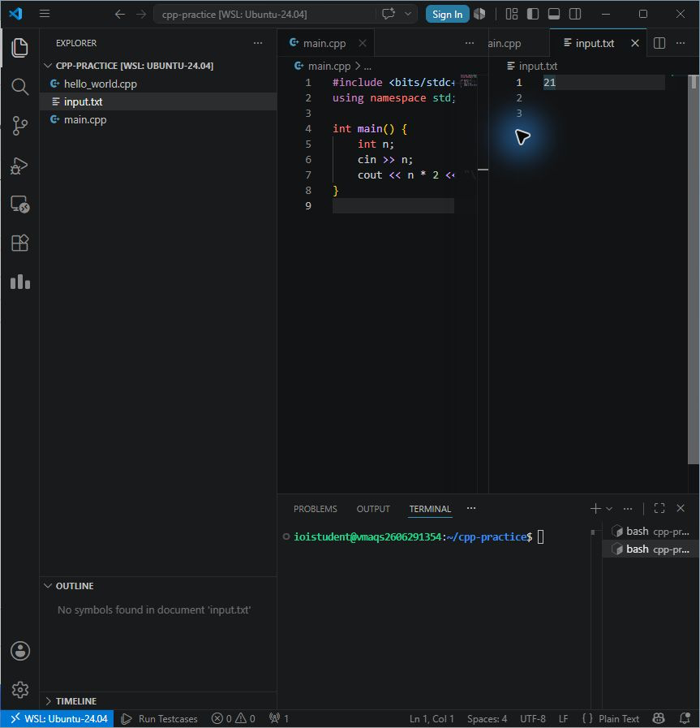Click the Sign In button

(x=447, y=15)
